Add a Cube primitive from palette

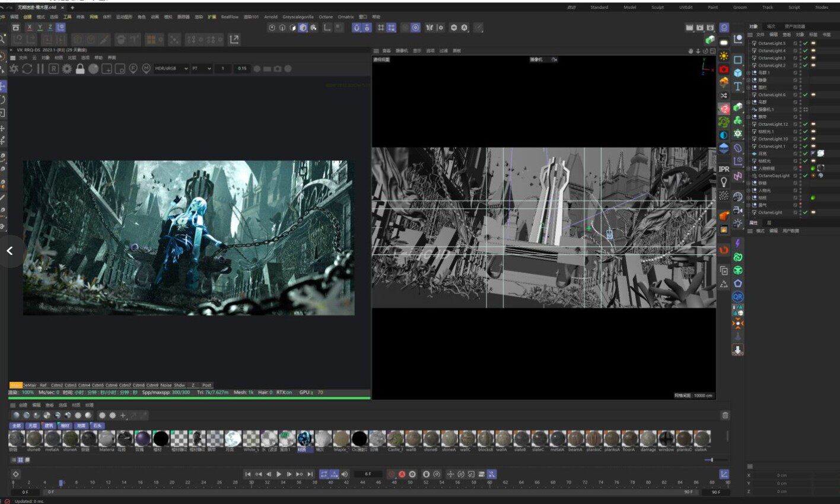738,73
